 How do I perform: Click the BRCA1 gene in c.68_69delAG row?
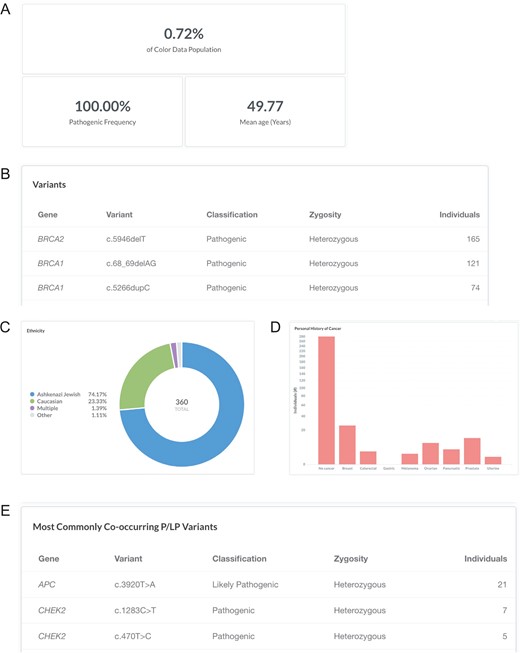[50, 263]
